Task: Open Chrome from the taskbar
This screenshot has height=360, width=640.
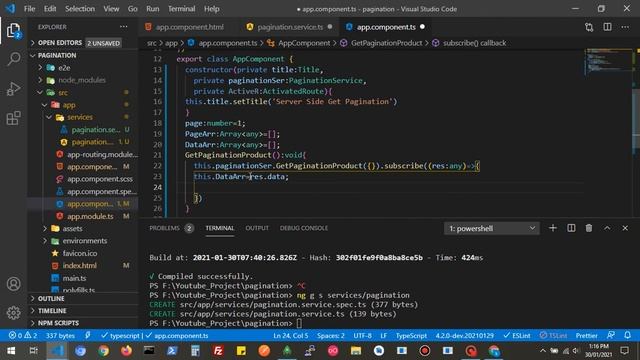Action: pyautogui.click(x=103, y=351)
